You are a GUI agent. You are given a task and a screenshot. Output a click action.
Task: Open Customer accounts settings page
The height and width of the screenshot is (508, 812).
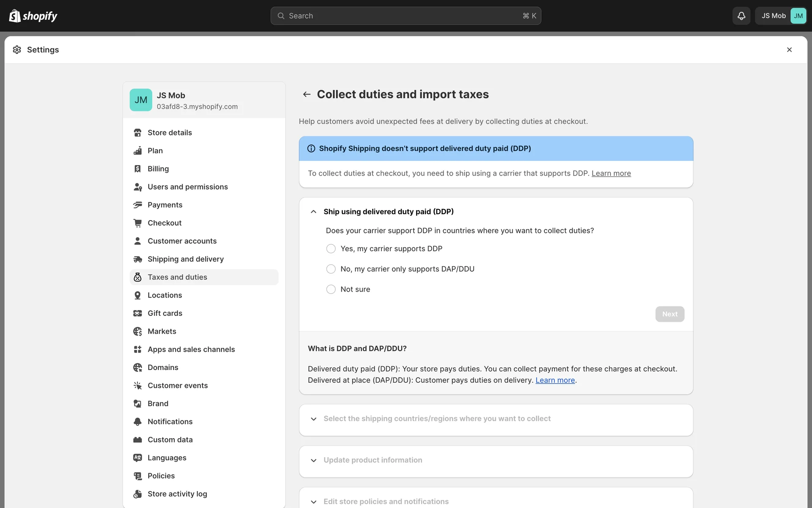pos(182,241)
